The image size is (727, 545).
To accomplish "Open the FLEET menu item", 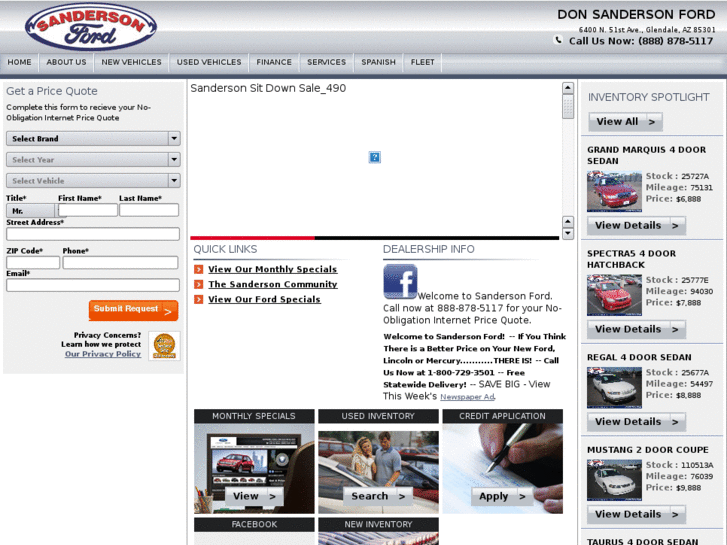I will pyautogui.click(x=422, y=62).
